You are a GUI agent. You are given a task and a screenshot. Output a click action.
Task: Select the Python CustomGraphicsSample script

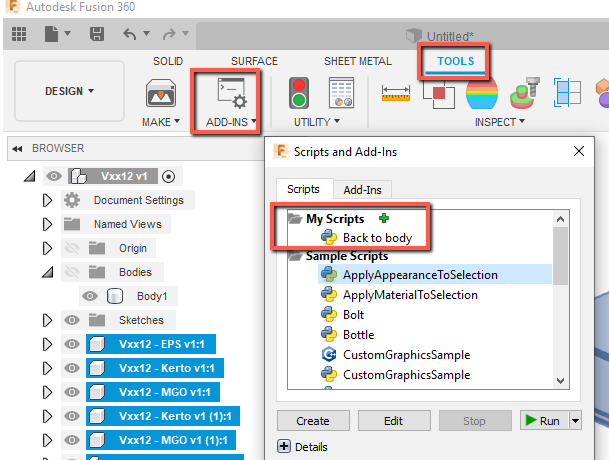tap(406, 375)
